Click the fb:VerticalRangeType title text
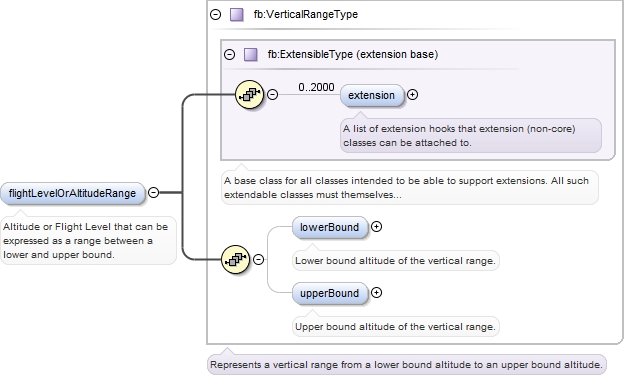 (x=306, y=14)
